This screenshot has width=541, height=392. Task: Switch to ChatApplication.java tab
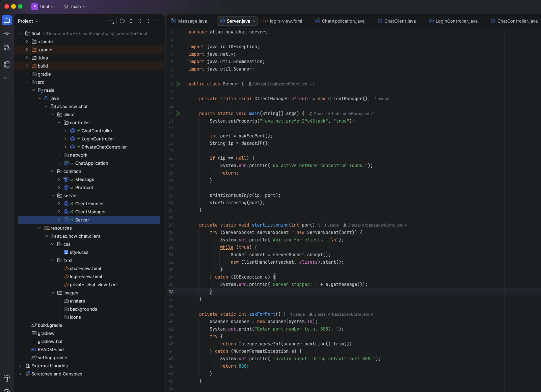[x=340, y=21]
